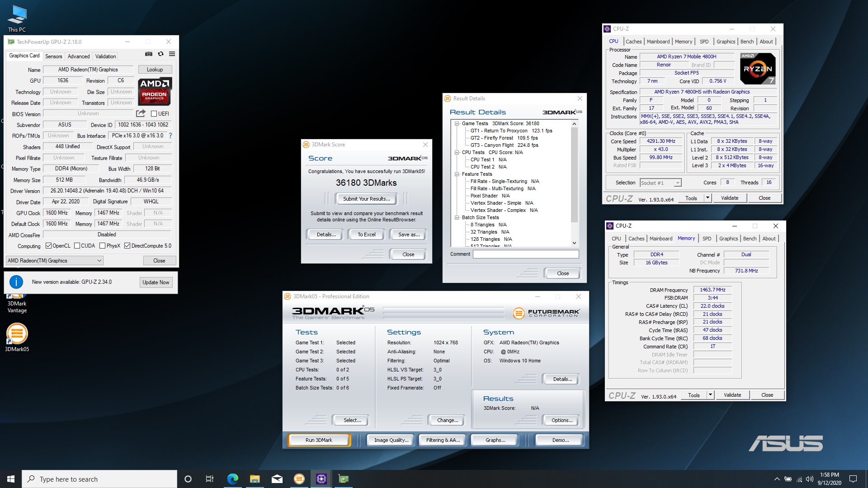
Task: Open Validation tab in GPU-Z
Action: click(105, 56)
